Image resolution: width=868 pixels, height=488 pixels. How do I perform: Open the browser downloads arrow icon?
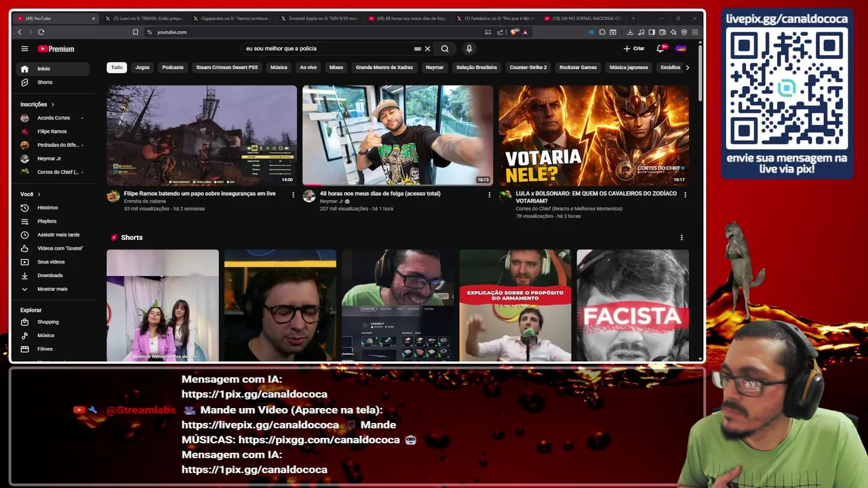[x=630, y=32]
